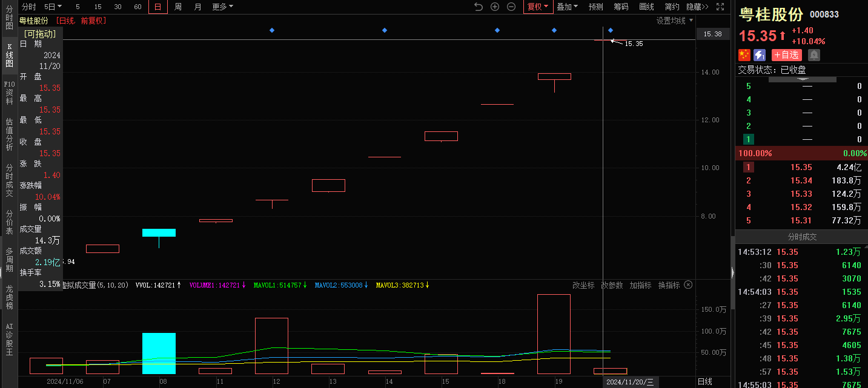This screenshot has width=868, height=388.
Task: Click the China flag market icon
Action: [744, 55]
